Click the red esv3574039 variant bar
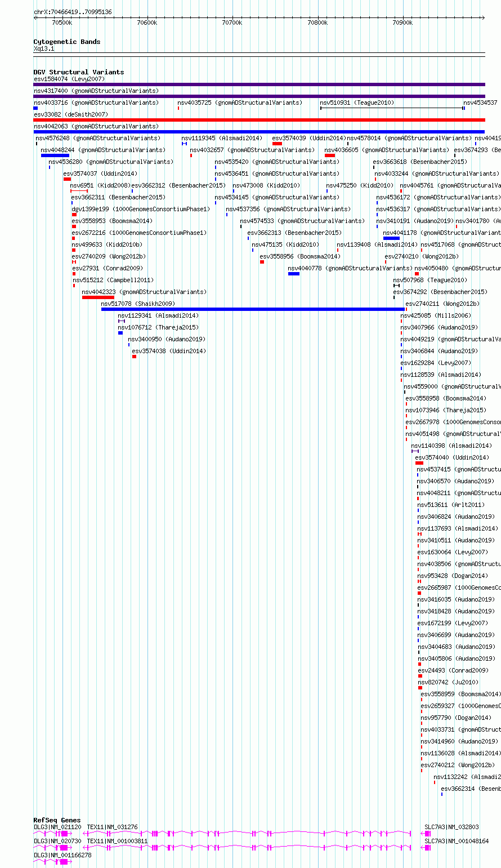This screenshot has height=868, width=501. tap(277, 144)
